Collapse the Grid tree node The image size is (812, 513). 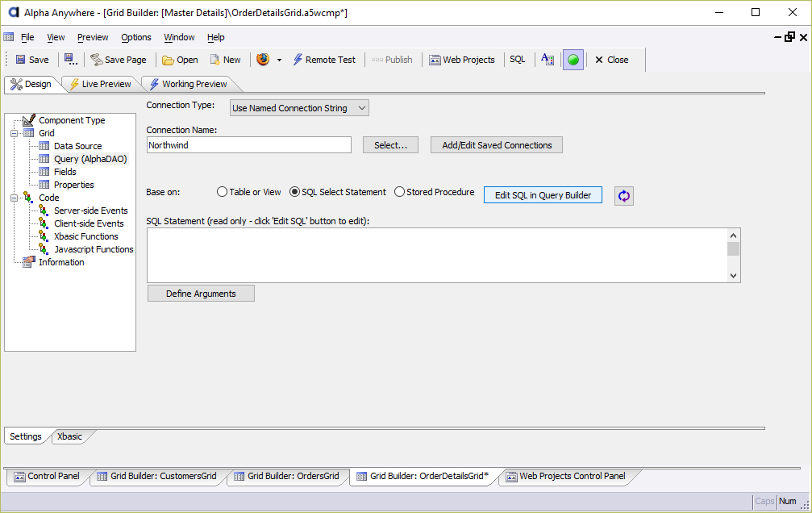[14, 133]
